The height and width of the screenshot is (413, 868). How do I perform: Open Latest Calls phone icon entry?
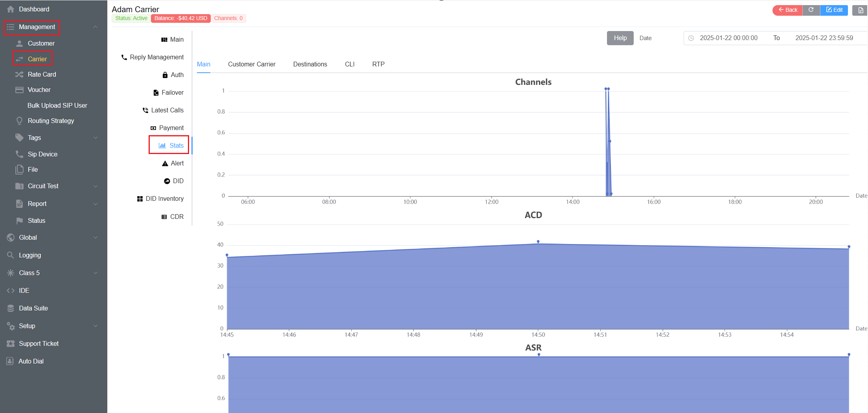coord(145,110)
